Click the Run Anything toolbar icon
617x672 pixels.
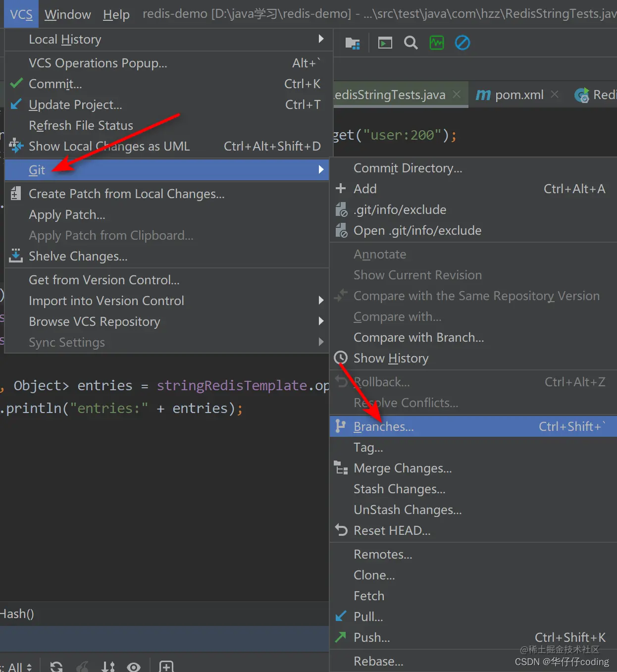pos(385,43)
